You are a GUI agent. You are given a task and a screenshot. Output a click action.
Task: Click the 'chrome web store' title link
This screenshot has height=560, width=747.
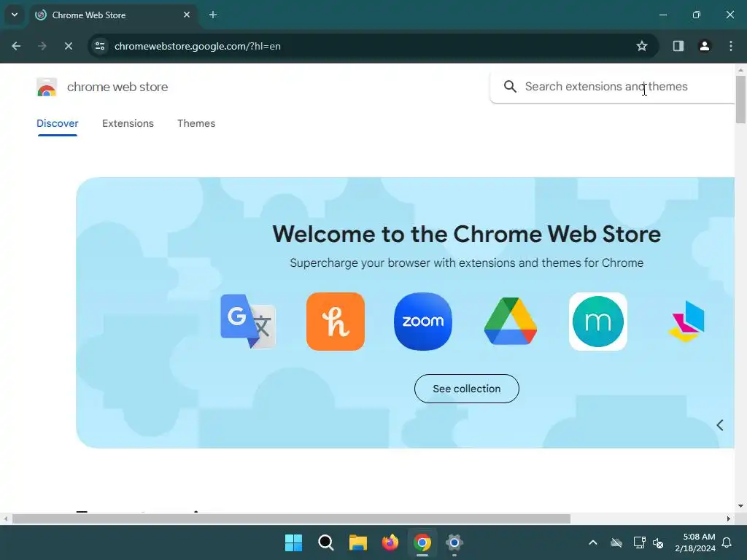click(117, 87)
